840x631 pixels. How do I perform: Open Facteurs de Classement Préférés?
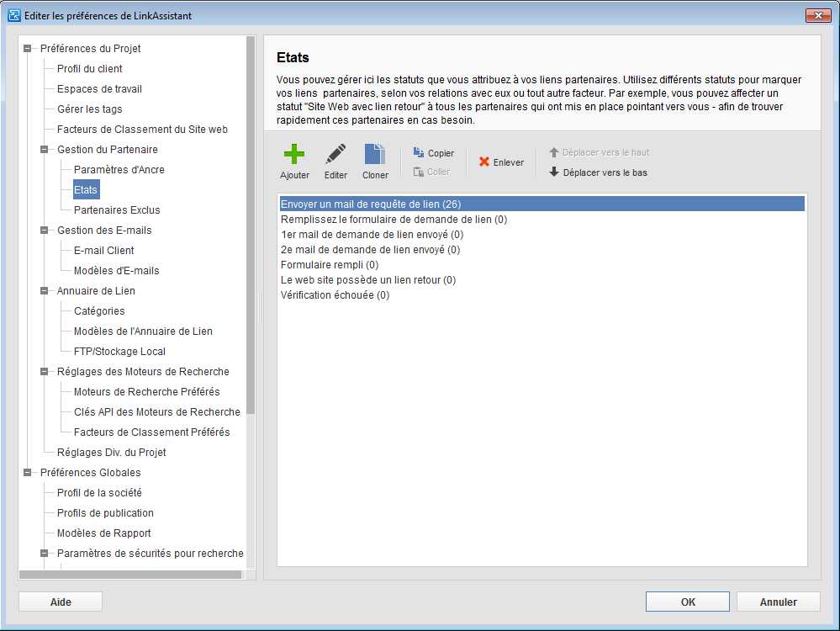pyautogui.click(x=151, y=432)
